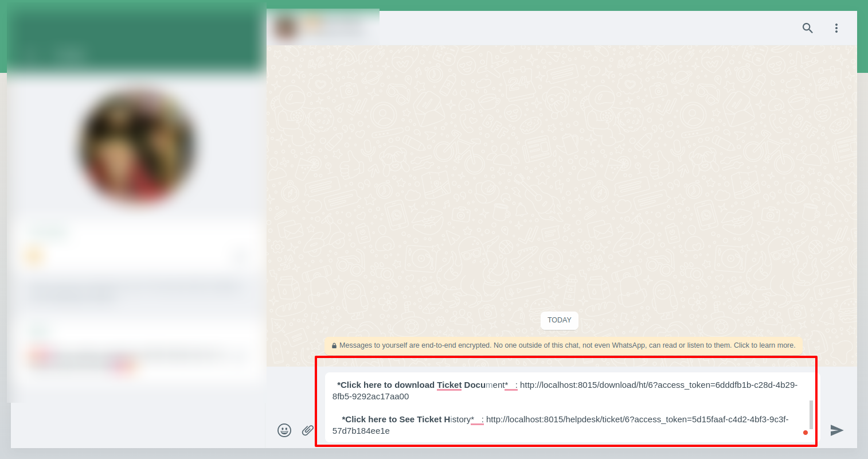Image resolution: width=868 pixels, height=459 pixels.
Task: Attach a file with the paperclip icon
Action: pos(308,430)
